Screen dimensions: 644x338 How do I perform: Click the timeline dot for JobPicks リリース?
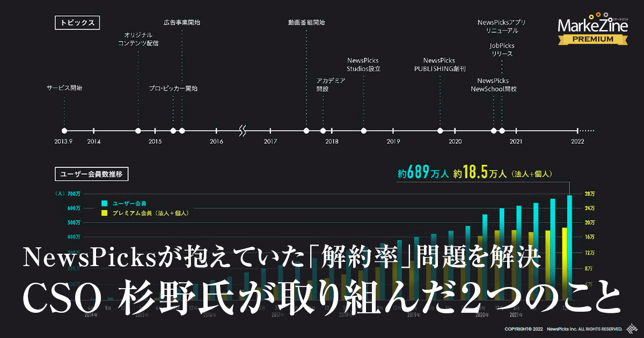[x=502, y=130]
